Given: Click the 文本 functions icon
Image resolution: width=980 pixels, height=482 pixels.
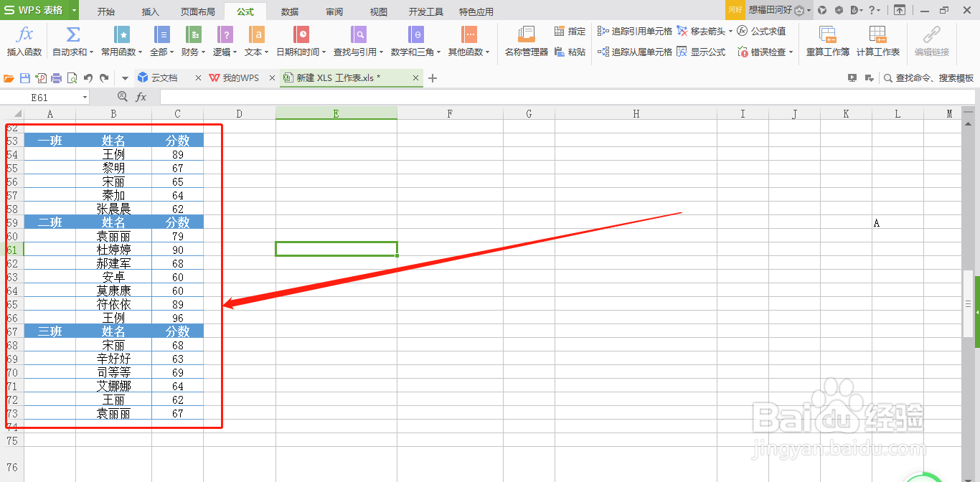Looking at the screenshot, I should point(256,34).
